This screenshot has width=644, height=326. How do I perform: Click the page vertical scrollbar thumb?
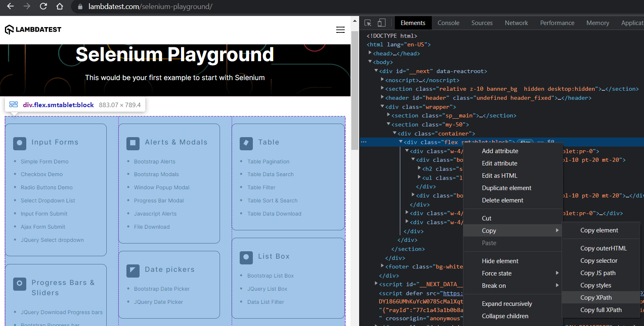pos(355,90)
